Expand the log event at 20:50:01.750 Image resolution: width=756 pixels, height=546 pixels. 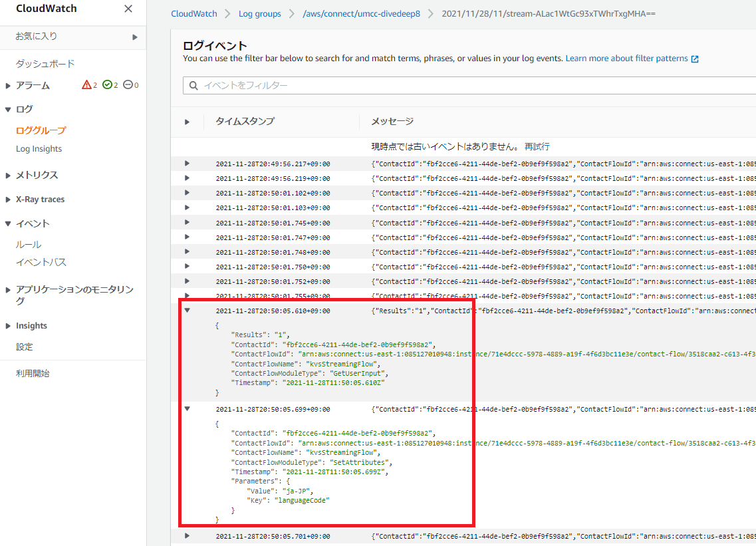pos(187,266)
